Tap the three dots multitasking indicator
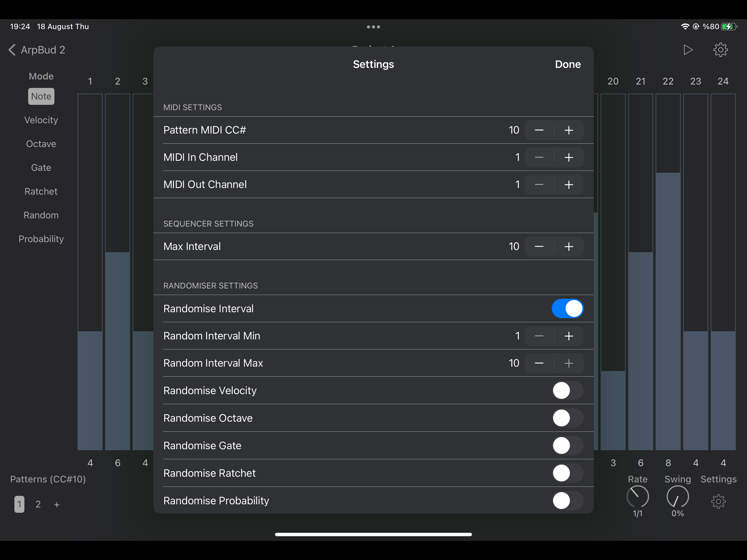The width and height of the screenshot is (747, 560). (x=373, y=27)
